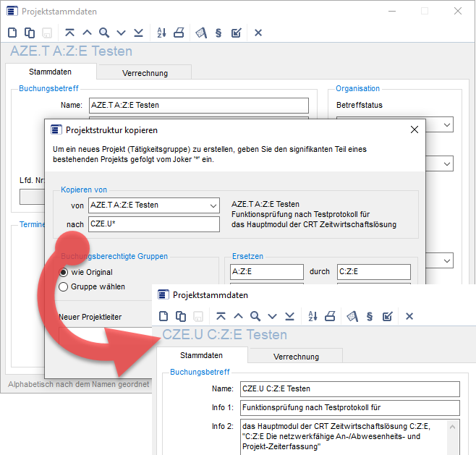The width and height of the screenshot is (476, 455).
Task: Select 'wie Original' radio button
Action: 63,272
